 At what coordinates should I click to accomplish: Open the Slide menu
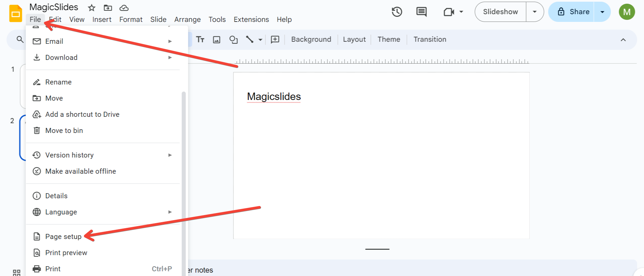[x=158, y=20]
